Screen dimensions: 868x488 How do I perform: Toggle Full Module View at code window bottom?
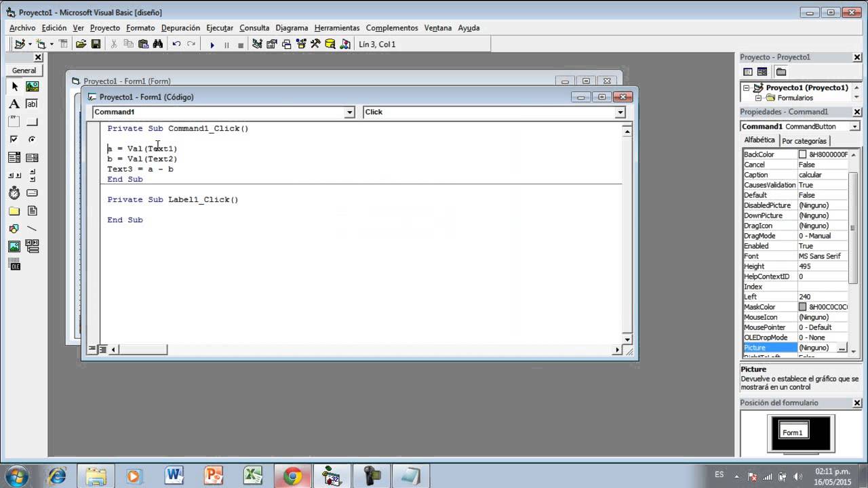click(x=102, y=350)
